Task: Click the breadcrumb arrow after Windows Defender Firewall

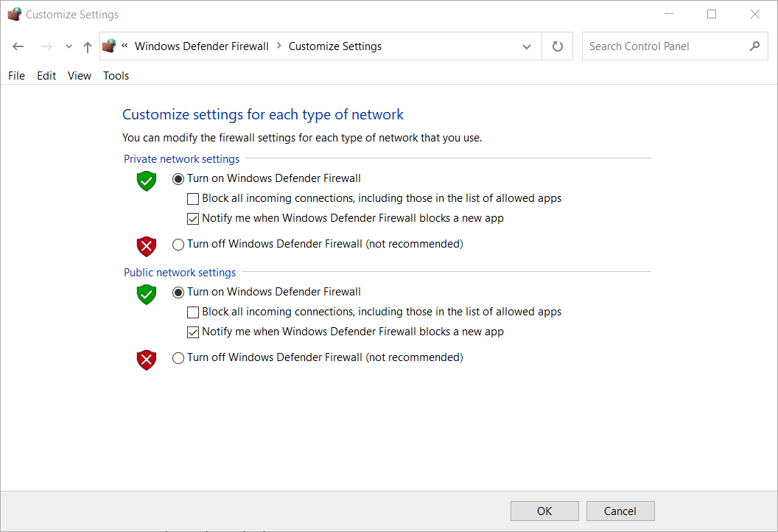Action: point(278,46)
